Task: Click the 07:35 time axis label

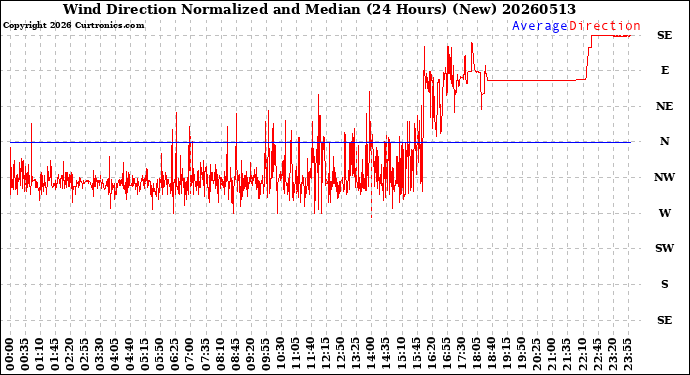Action: [x=205, y=354]
